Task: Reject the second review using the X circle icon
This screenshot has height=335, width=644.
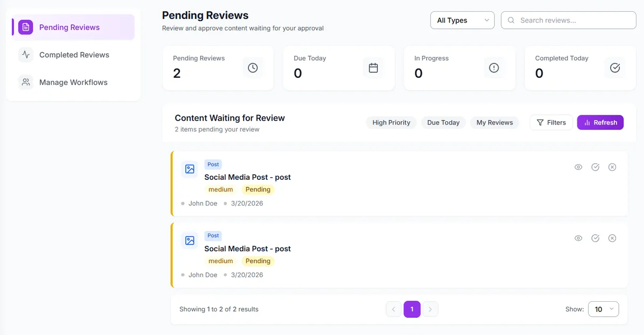Action: (612, 238)
